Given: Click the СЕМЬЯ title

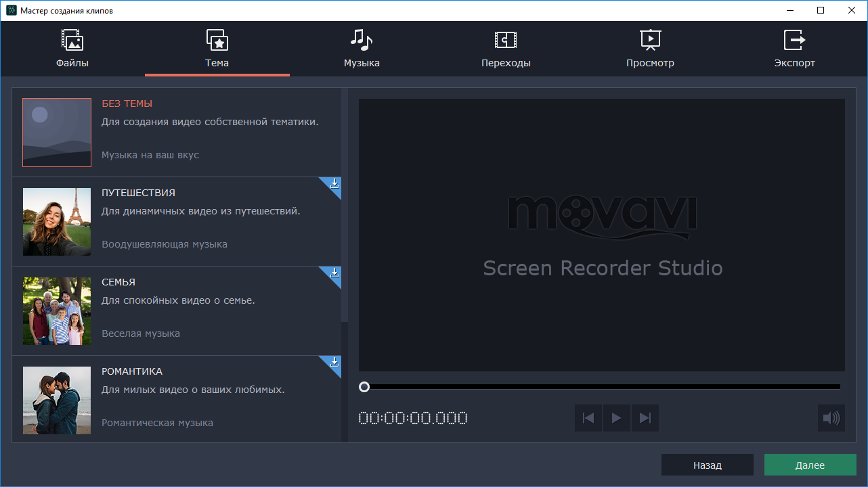Looking at the screenshot, I should point(118,282).
